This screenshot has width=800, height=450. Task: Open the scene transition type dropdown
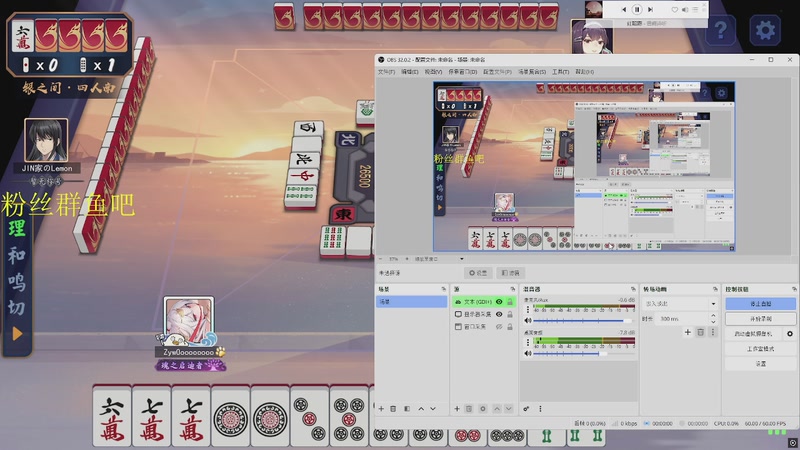[680, 304]
